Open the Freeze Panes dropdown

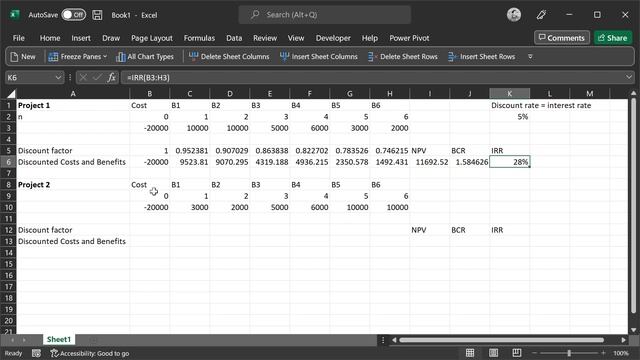pos(78,57)
